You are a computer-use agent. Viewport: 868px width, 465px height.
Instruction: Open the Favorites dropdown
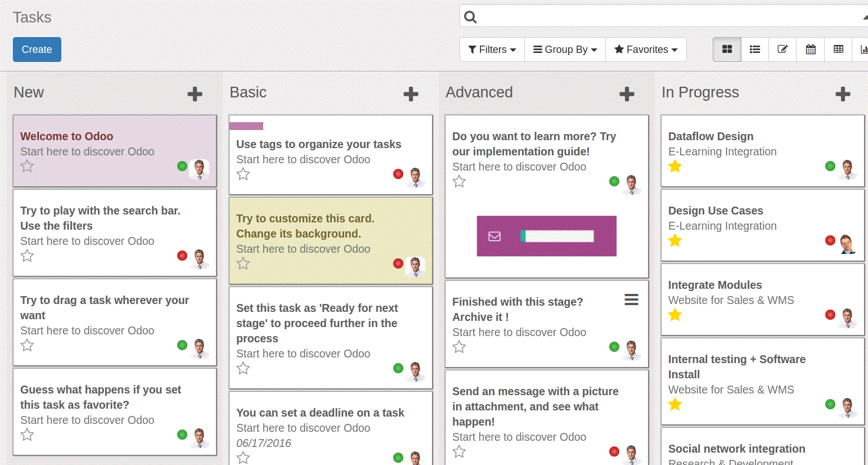click(x=646, y=50)
